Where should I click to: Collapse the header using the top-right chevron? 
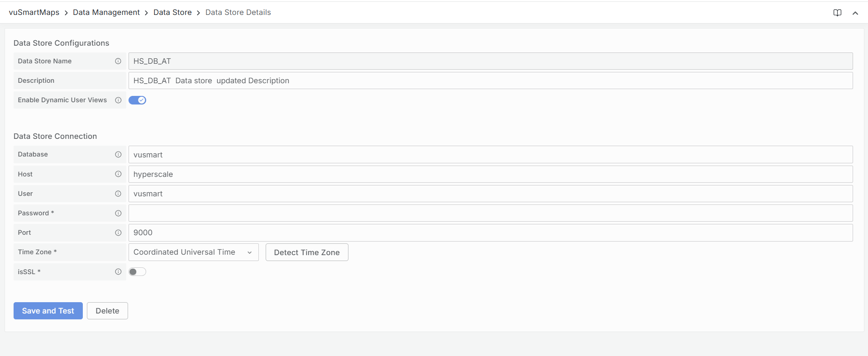855,13
